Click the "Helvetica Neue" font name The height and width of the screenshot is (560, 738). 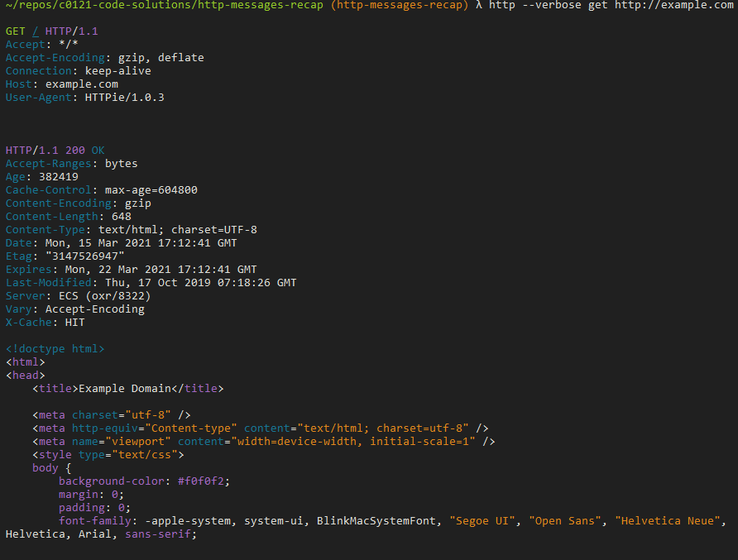point(668,521)
